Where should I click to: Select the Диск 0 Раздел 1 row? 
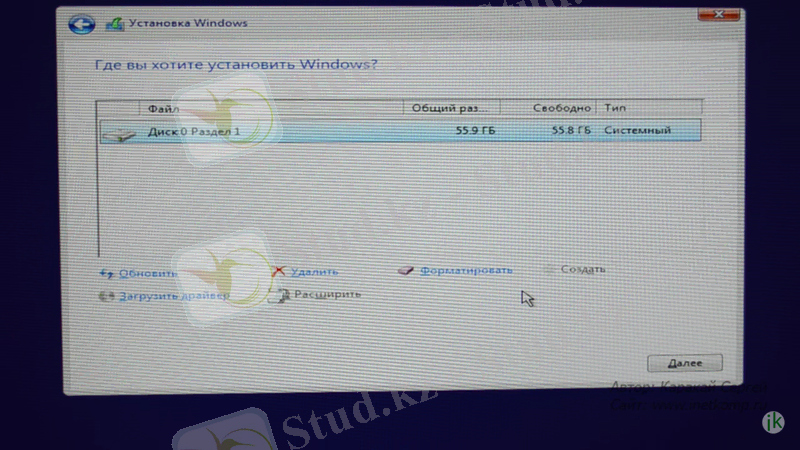pos(400,131)
